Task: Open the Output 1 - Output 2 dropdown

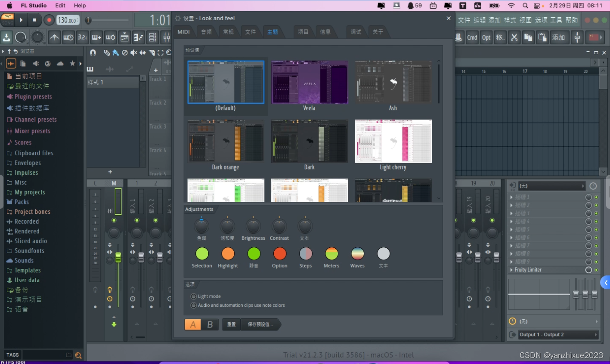Action: [558, 334]
